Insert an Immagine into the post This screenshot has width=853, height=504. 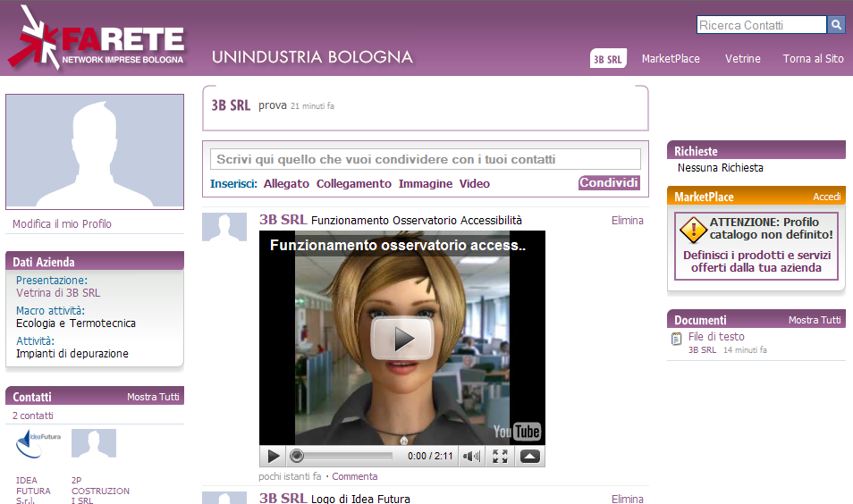(426, 184)
